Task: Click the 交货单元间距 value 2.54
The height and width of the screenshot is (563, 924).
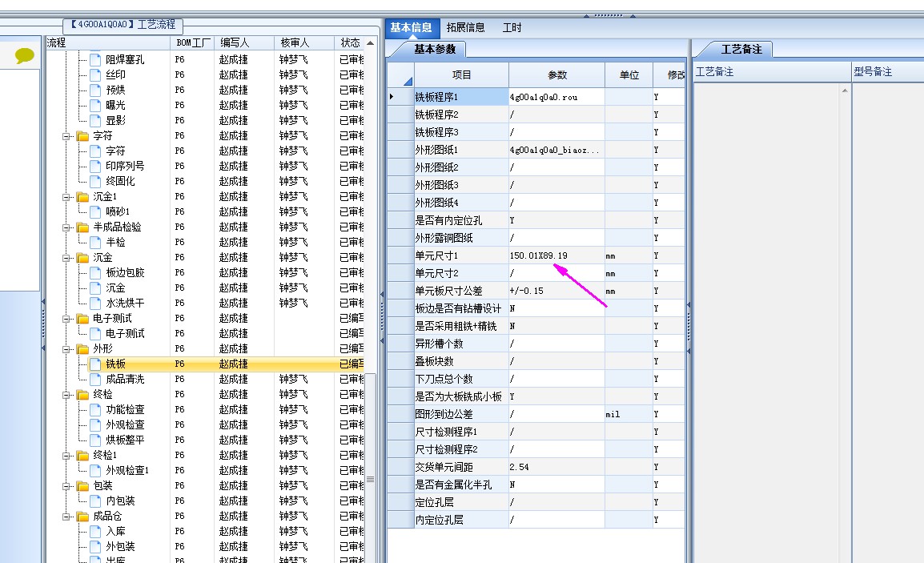Action: click(519, 467)
